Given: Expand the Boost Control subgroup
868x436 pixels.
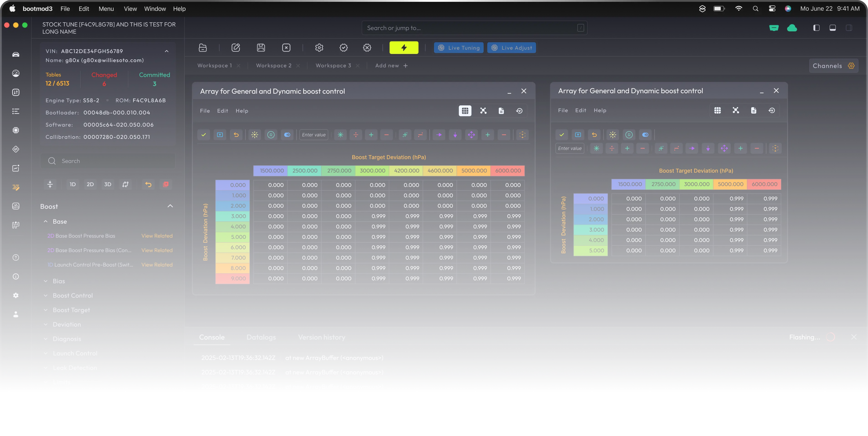Looking at the screenshot, I should click(46, 296).
